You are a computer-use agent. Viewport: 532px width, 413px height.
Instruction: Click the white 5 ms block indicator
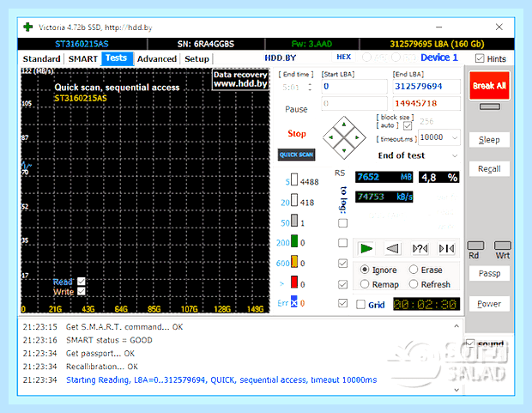click(294, 179)
